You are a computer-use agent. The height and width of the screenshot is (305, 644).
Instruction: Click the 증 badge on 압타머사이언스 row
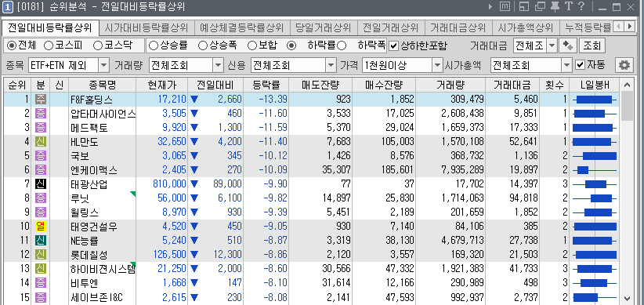tap(41, 114)
